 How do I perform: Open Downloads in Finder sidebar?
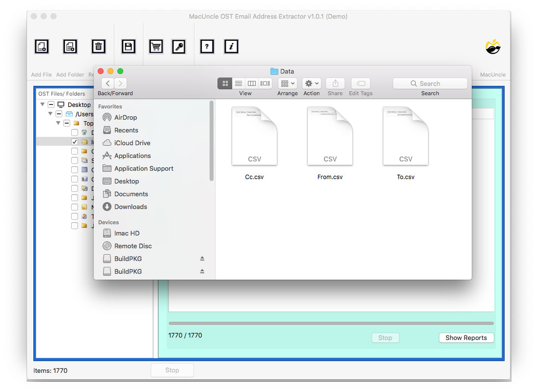click(131, 207)
